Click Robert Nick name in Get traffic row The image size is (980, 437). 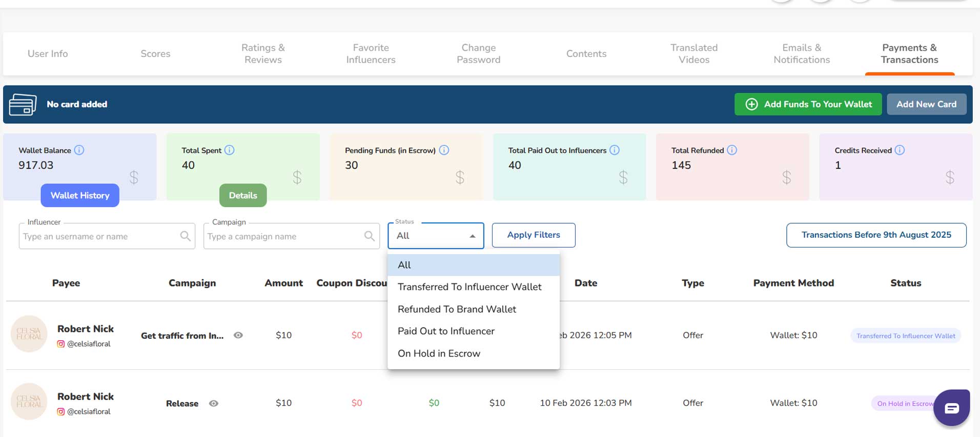pos(86,329)
